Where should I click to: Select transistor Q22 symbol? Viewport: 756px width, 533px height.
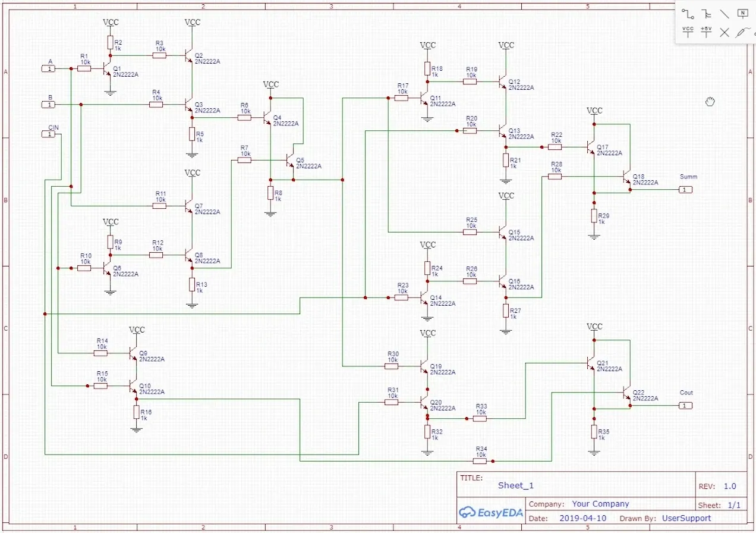[x=626, y=393]
